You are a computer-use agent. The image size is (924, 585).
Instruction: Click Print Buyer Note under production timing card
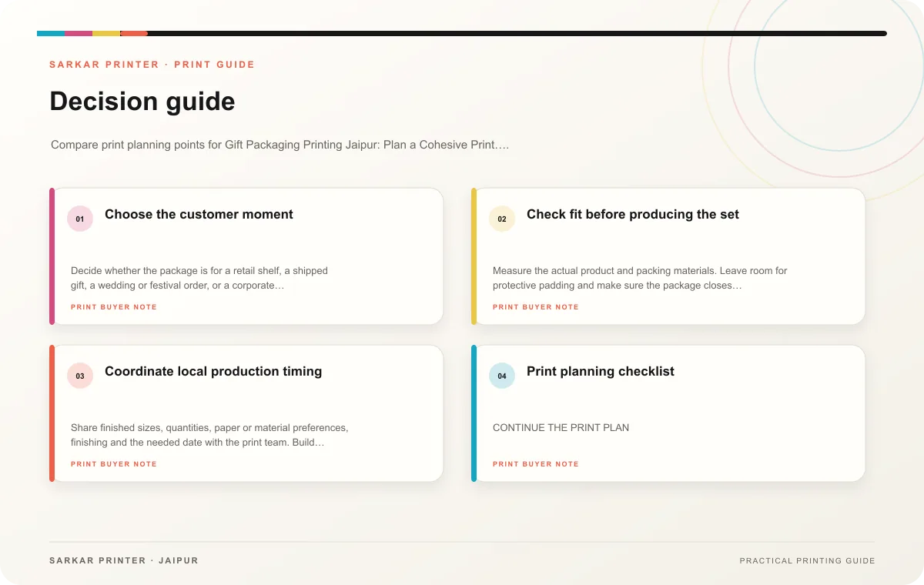tap(114, 464)
